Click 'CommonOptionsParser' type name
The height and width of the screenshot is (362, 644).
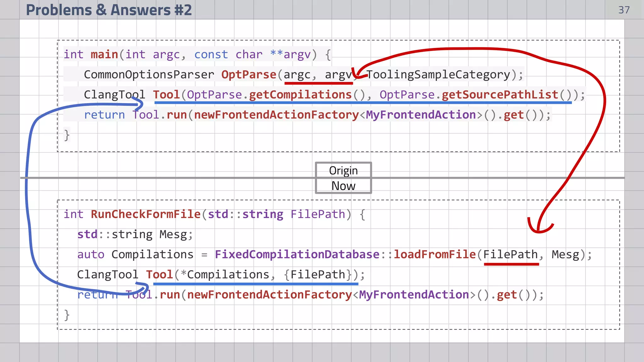coord(149,74)
